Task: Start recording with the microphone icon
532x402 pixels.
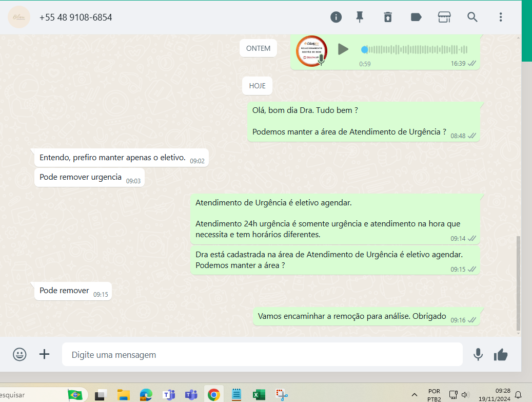Action: point(478,354)
